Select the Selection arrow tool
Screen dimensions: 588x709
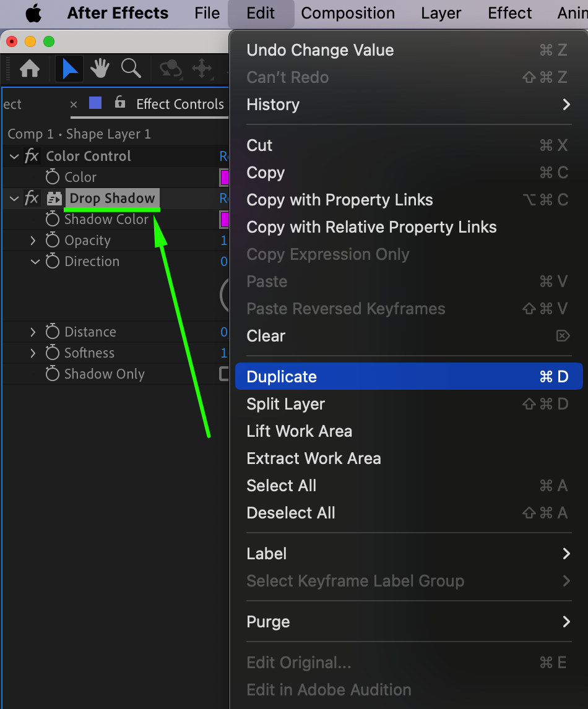[69, 69]
